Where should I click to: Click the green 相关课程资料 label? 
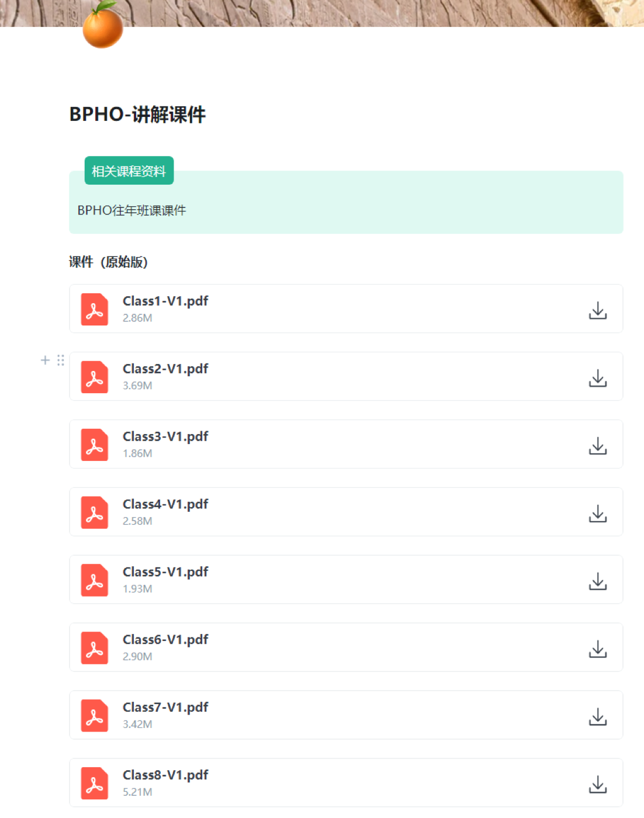pyautogui.click(x=129, y=171)
